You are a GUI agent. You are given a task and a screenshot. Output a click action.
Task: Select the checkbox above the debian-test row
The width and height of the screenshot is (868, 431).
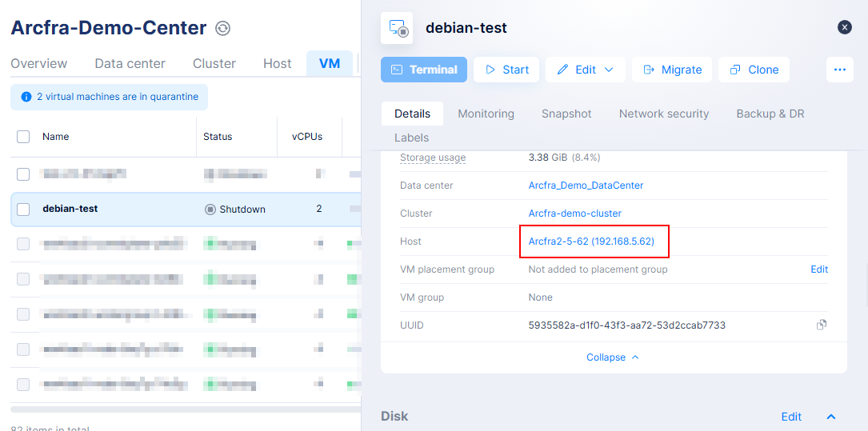(x=23, y=174)
